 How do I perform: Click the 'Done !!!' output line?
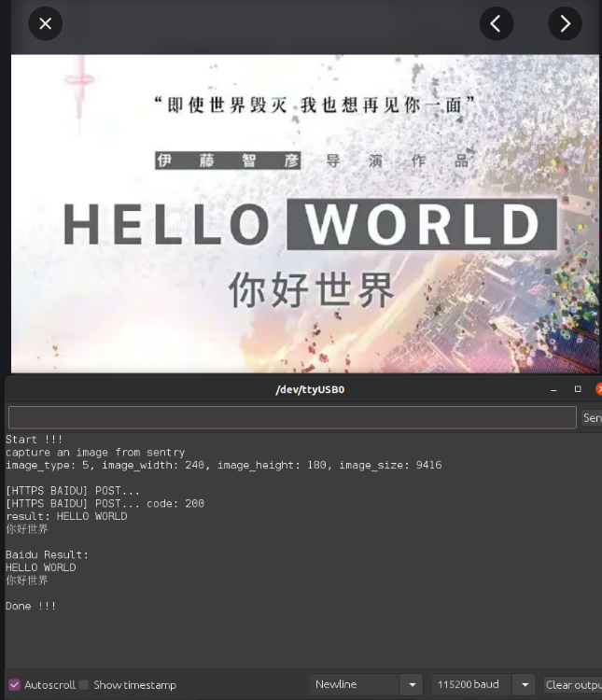coord(31,607)
